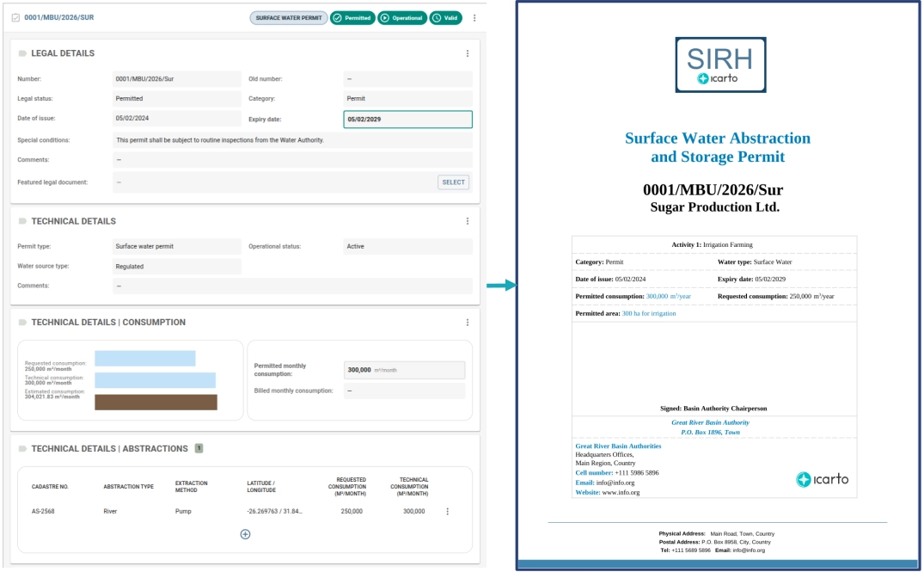Viewport: 924px width, 572px height.
Task: Sort by ABSTRACTION TYPE column header
Action: coord(128,487)
